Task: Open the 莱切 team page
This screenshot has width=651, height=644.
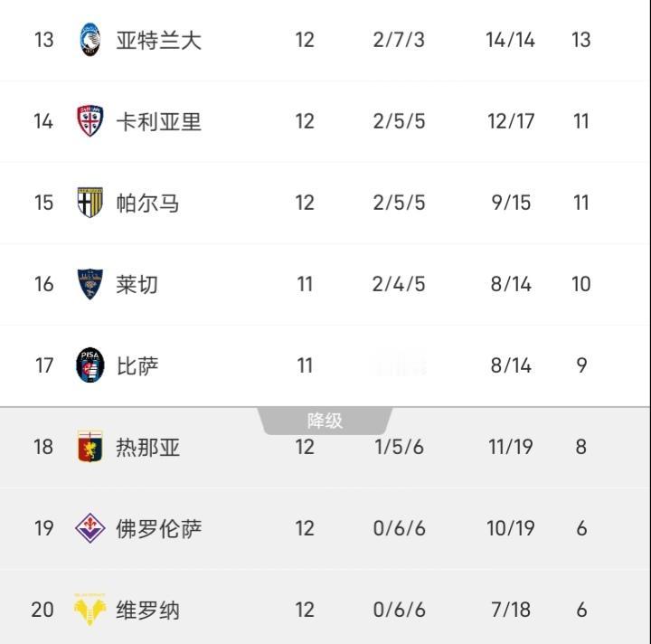Action: tap(137, 284)
